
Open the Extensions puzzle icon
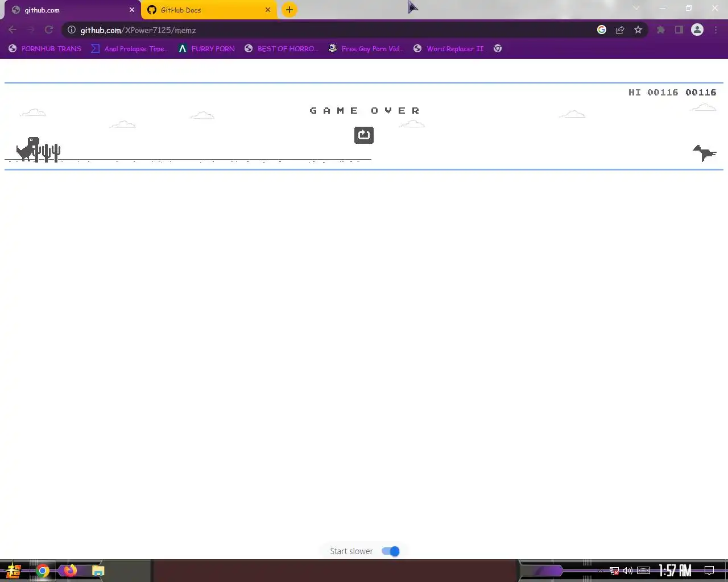pos(661,30)
